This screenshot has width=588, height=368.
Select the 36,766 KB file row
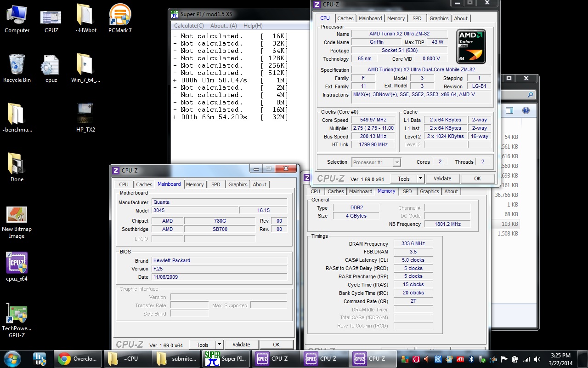(506, 195)
